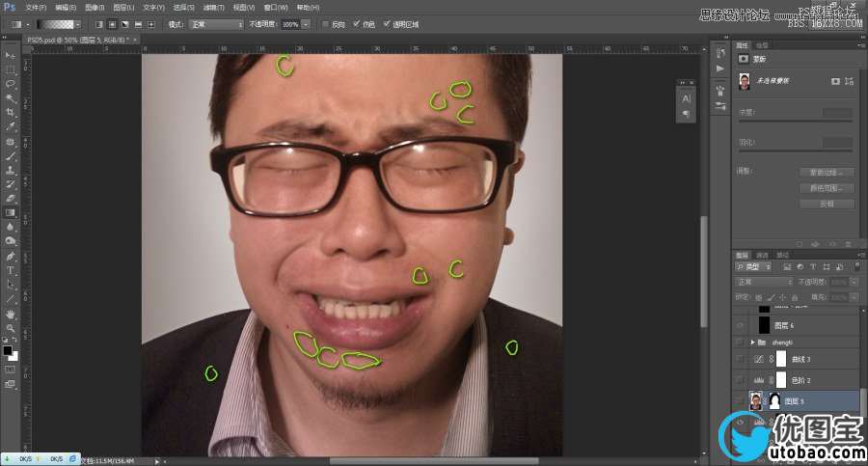The height and width of the screenshot is (466, 868).
Task: Click the pixel mask icon in Properties
Action: pyautogui.click(x=835, y=81)
